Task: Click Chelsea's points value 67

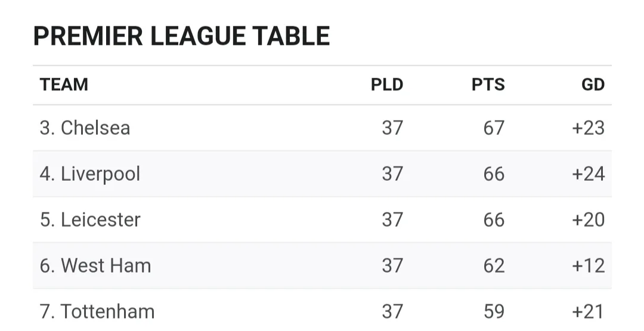Action: click(x=494, y=128)
